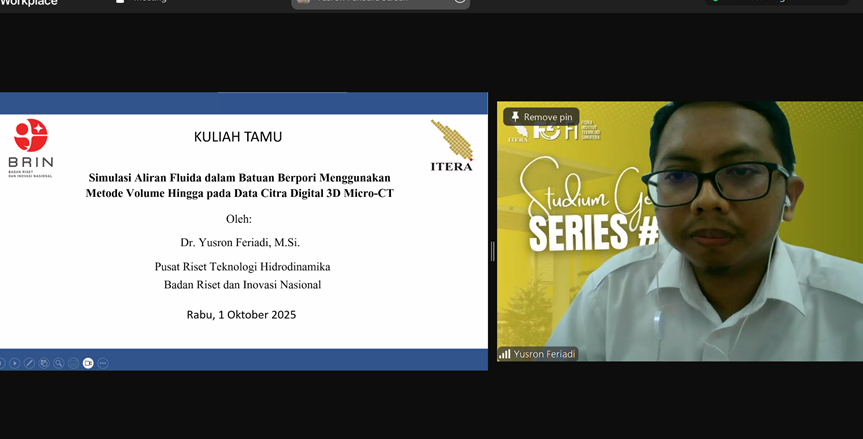Screen dimensions: 863x439
Task: Select the Yusron Feriadi name label
Action: (544, 354)
